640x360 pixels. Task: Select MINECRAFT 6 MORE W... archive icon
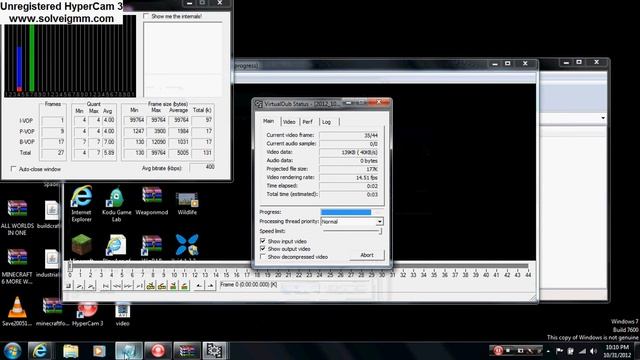coord(17,266)
